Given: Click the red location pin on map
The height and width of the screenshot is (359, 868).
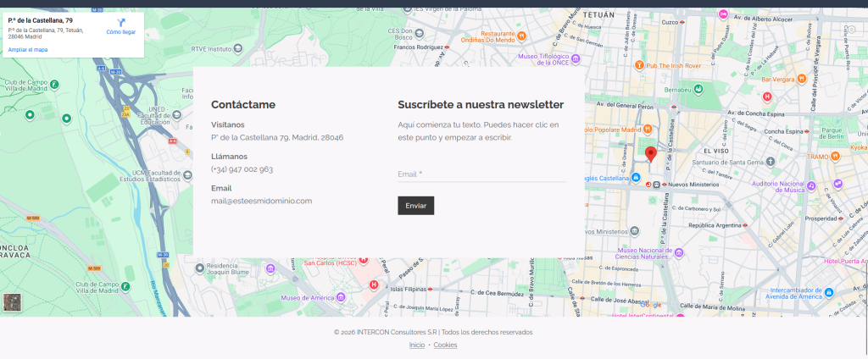Looking at the screenshot, I should click(x=650, y=153).
